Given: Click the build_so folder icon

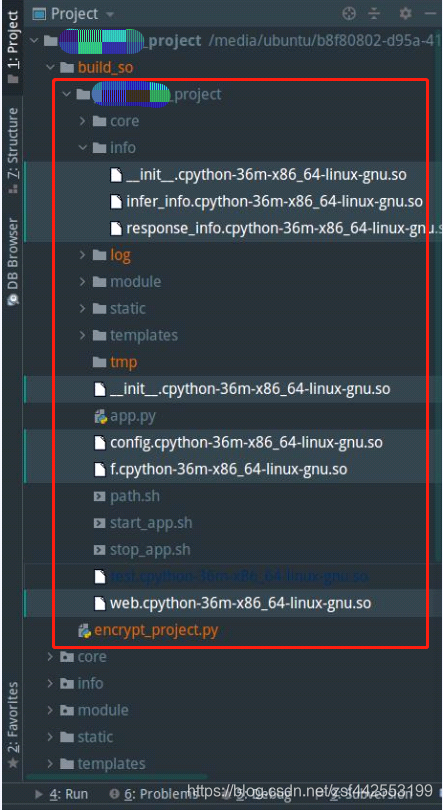Looking at the screenshot, I should point(67,68).
